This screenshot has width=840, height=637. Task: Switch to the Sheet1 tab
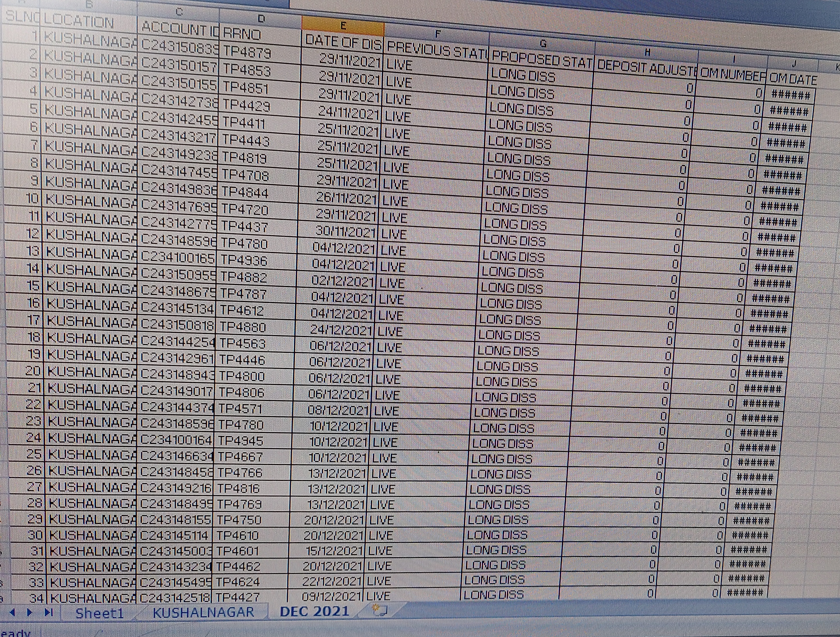coord(100,613)
